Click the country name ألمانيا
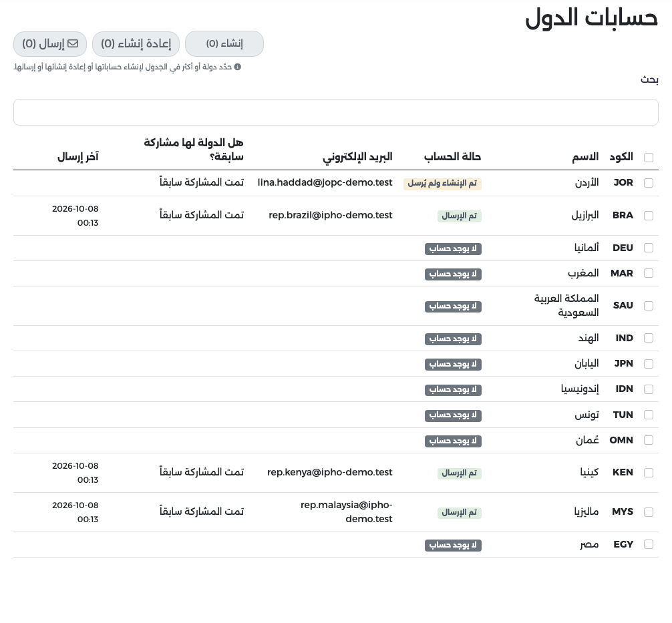The width and height of the screenshot is (672, 623). [586, 248]
